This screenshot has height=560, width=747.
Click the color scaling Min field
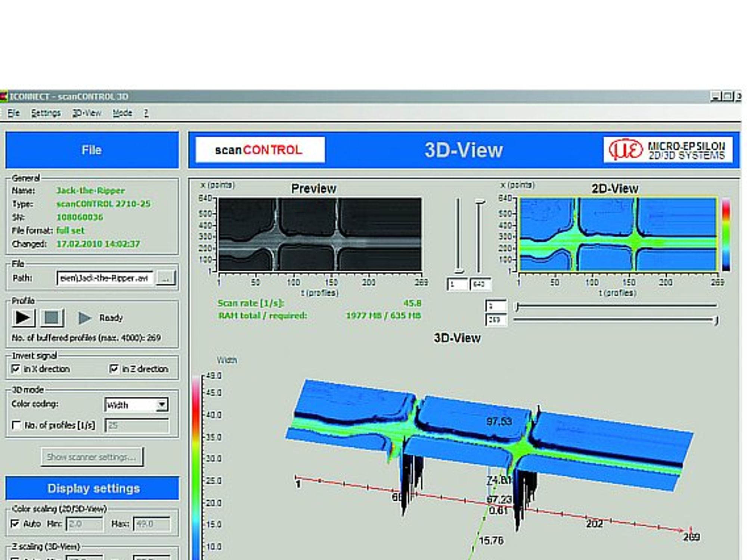(84, 524)
